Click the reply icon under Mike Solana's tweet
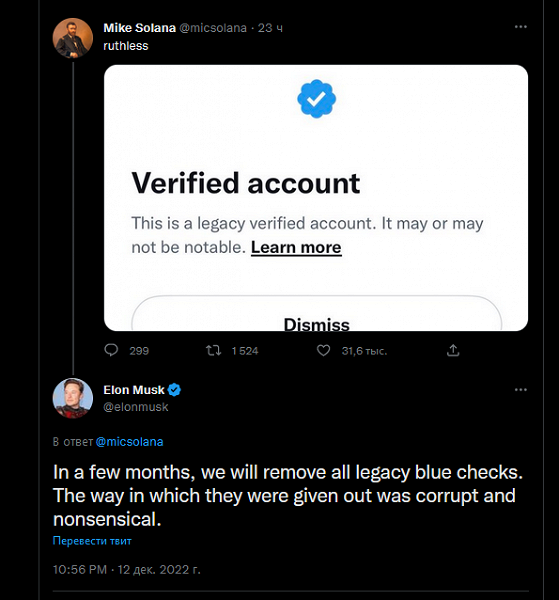 pos(111,350)
